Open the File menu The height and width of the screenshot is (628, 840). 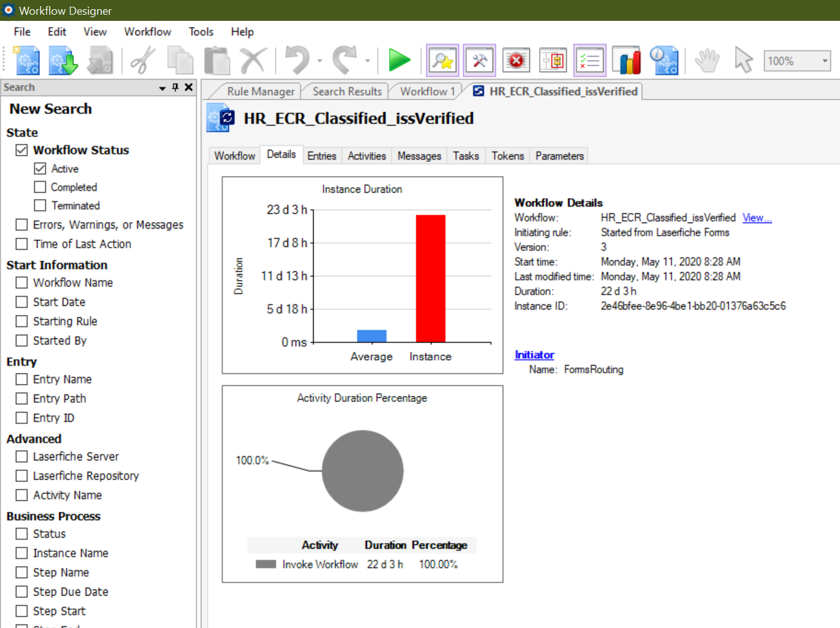22,32
